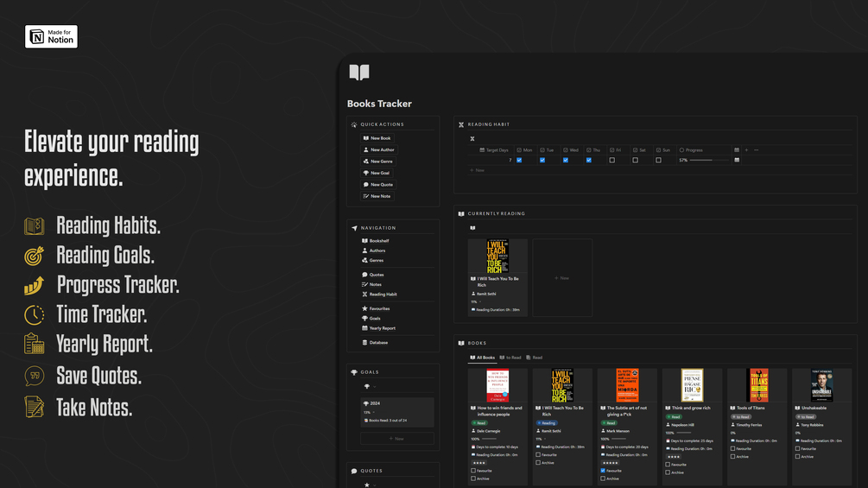Uncheck the Mon habit checkbox
The width and height of the screenshot is (868, 488).
click(519, 160)
